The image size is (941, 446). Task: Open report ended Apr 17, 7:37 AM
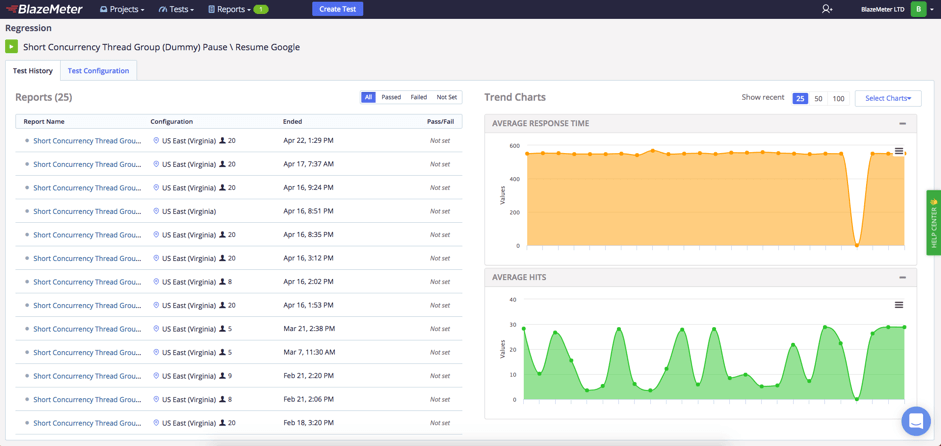[x=87, y=164]
